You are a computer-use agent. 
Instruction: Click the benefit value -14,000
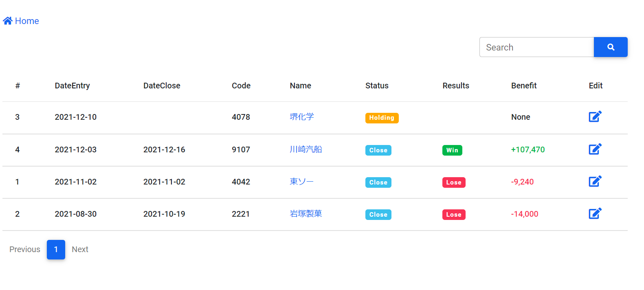pos(525,214)
